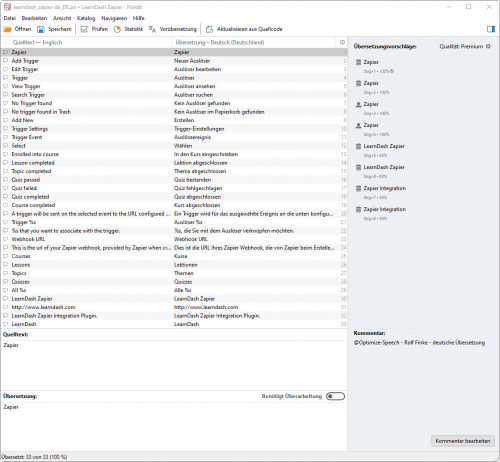Click comment bubble icon on Add Trigger row
The image size is (500, 462).
pos(5,61)
